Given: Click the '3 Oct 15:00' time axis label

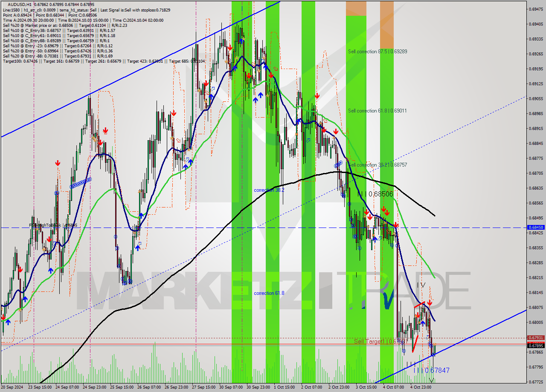Looking at the screenshot, I should [x=366, y=387].
